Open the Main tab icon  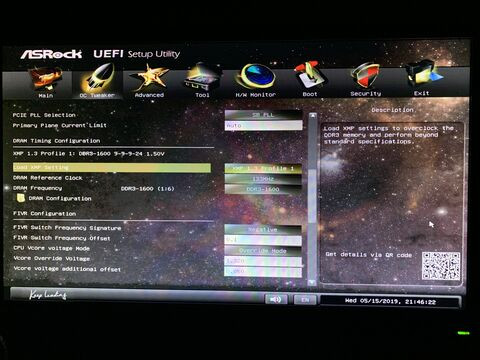click(46, 79)
